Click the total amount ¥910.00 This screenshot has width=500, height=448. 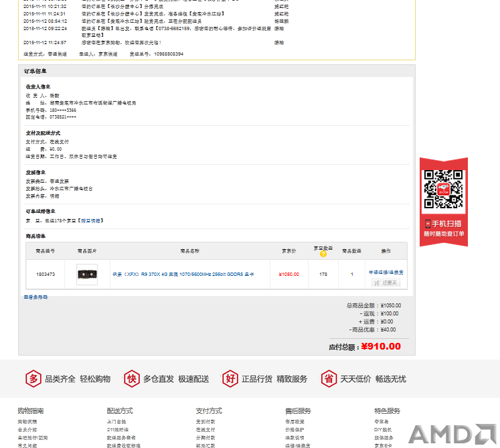[381, 346]
